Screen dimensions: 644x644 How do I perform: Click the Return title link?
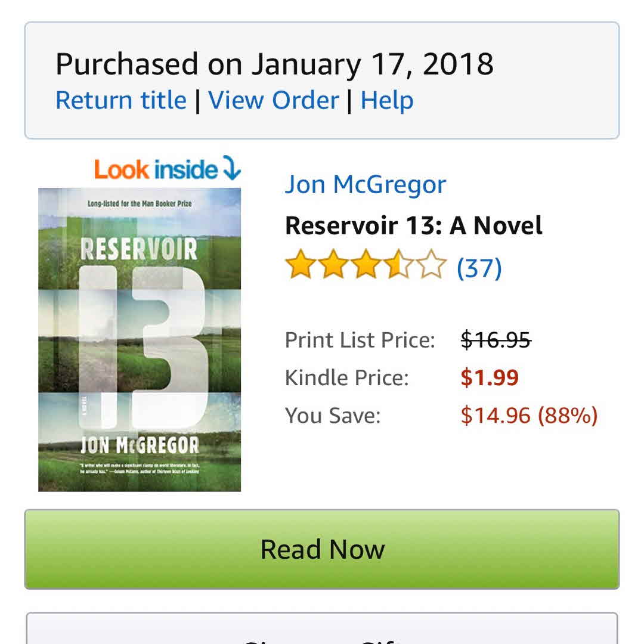coord(120,100)
